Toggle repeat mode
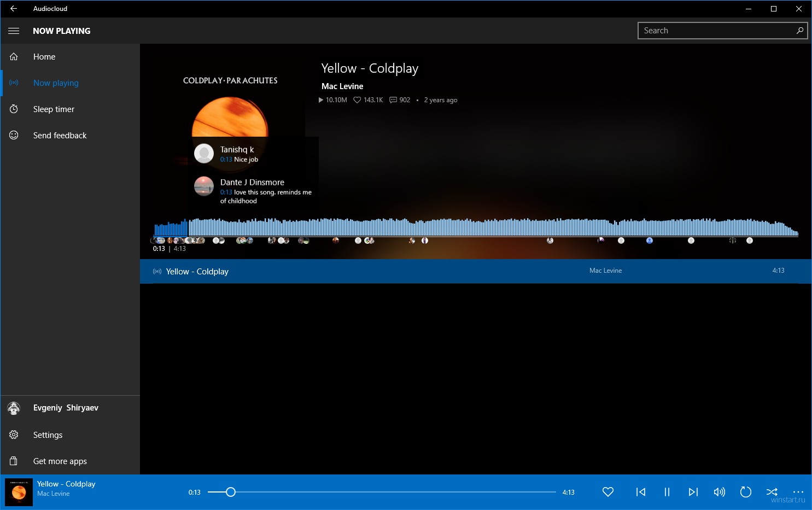 point(746,492)
